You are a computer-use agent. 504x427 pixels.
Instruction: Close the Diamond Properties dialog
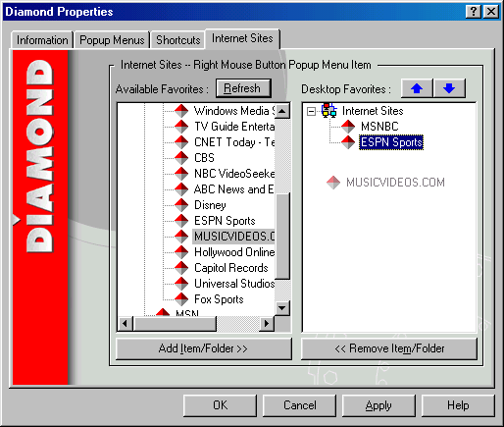click(491, 12)
